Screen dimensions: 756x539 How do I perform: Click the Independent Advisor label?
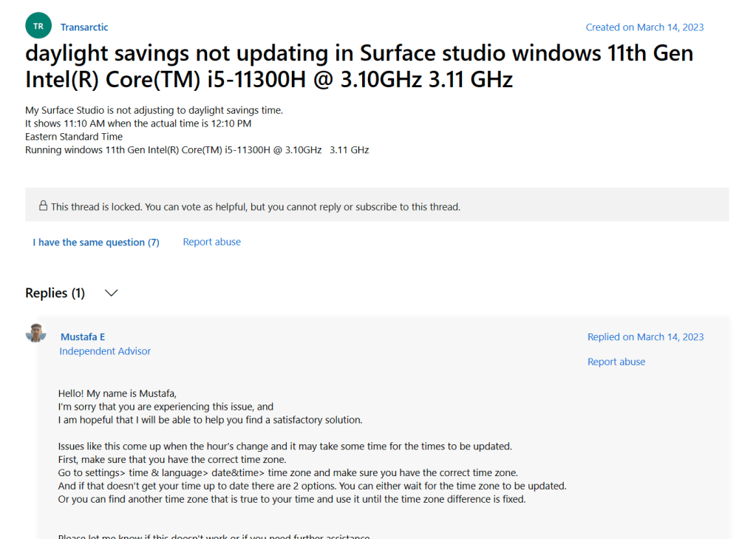(x=105, y=351)
